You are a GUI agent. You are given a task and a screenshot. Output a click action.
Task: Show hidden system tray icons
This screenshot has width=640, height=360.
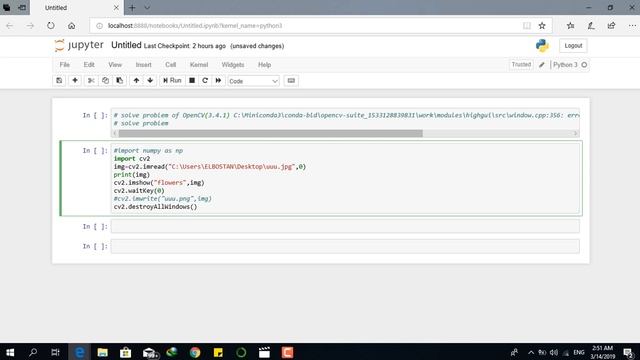(531, 352)
